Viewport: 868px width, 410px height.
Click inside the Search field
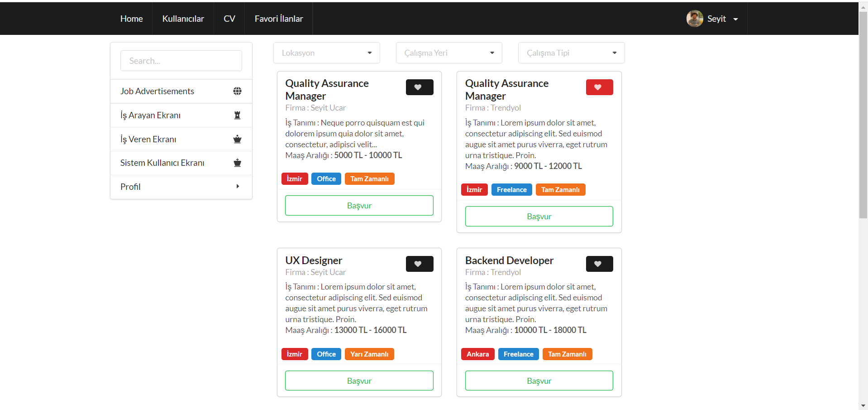tap(181, 60)
